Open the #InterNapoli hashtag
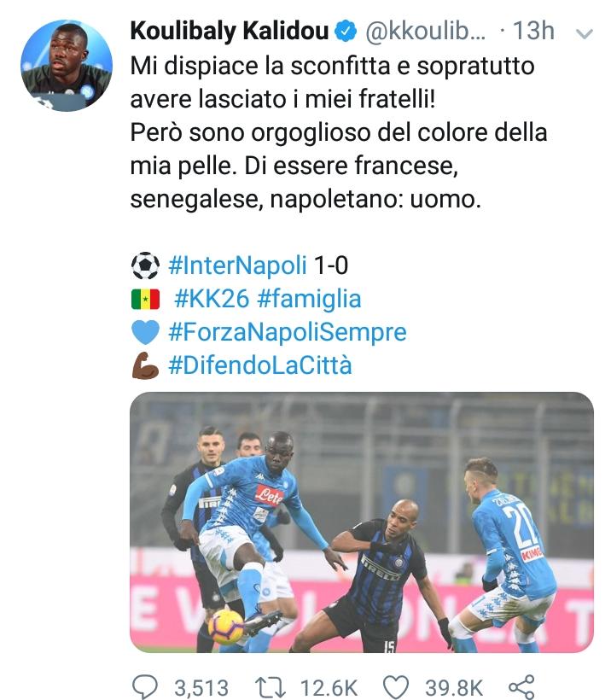Screen dimensions: 611x700 [x=237, y=265]
